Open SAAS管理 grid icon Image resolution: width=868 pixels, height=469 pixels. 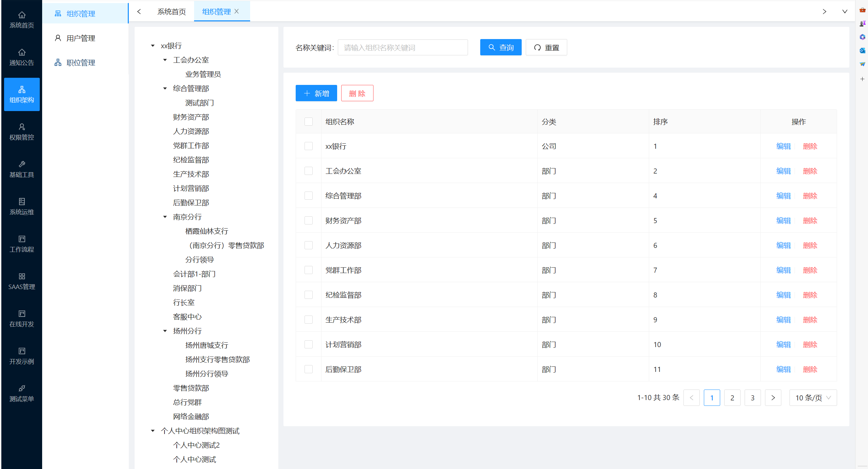22,276
